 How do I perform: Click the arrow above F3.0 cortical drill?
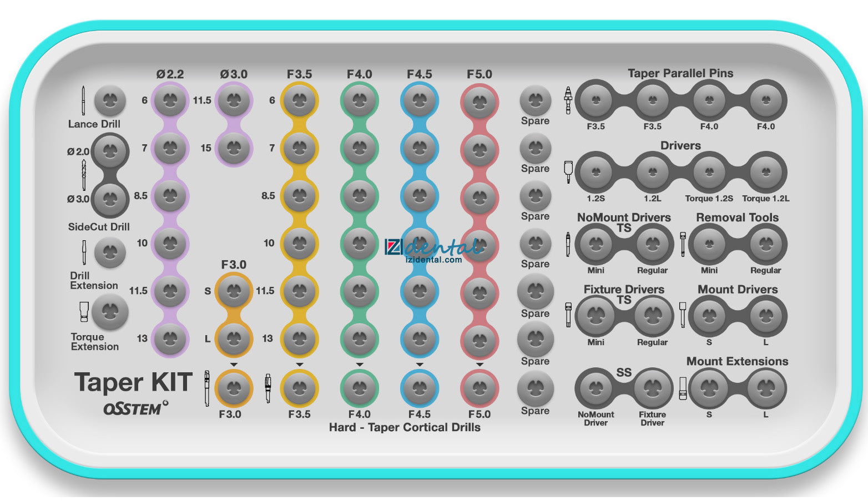234,365
